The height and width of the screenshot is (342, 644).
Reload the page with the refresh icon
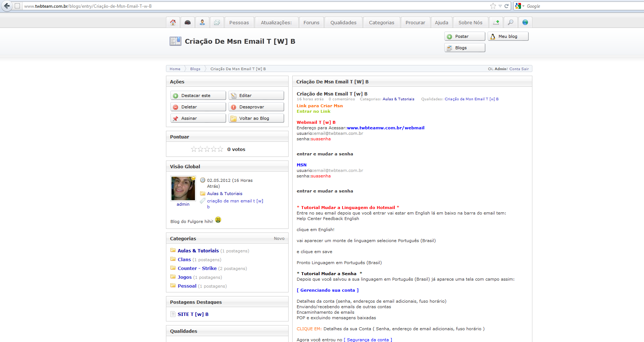507,6
